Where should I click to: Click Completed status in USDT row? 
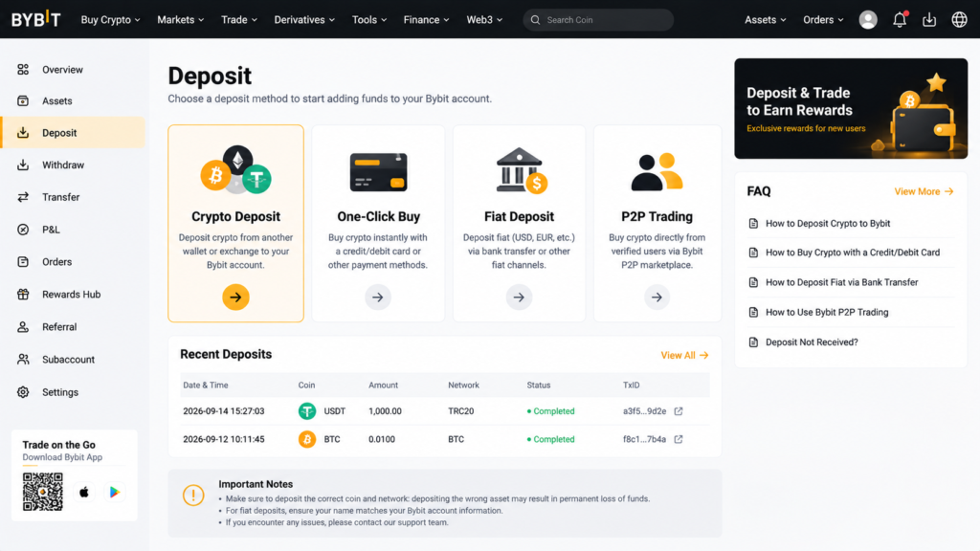(550, 411)
